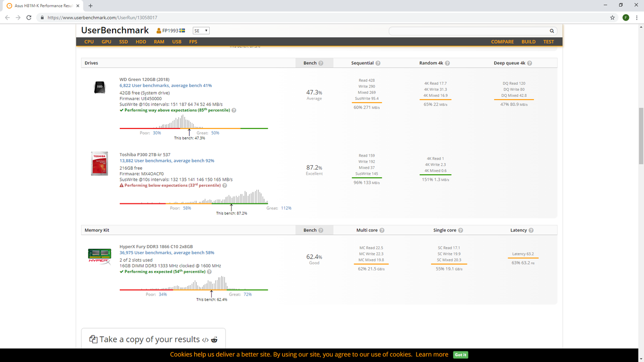Click help icon next to Memory Bench
Viewport: 644px width, 362px height.
click(321, 230)
